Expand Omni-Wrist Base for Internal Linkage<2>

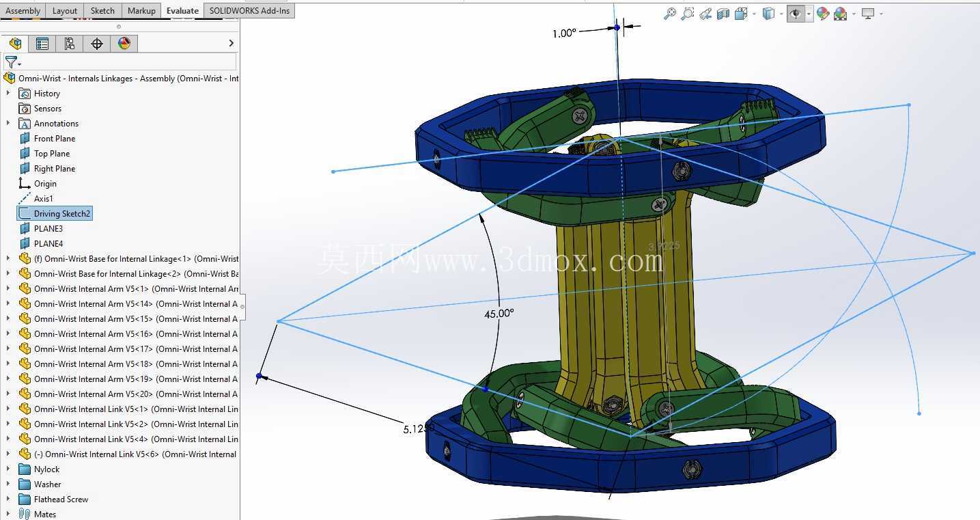[x=8, y=274]
